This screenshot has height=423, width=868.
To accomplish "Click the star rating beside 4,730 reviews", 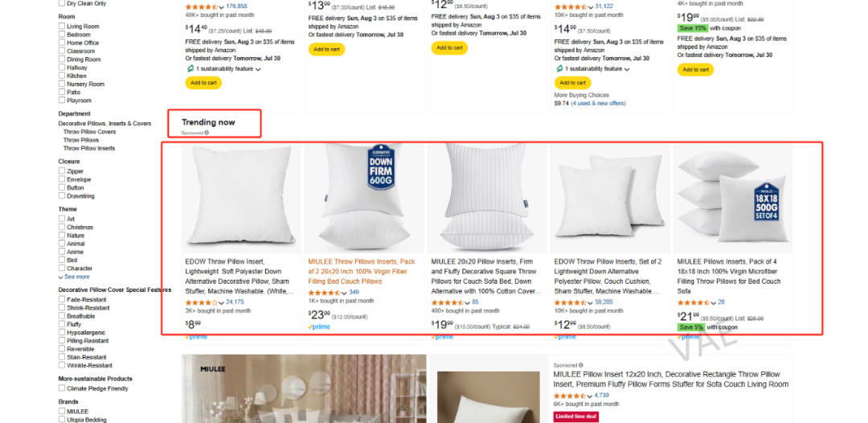I will tap(571, 396).
